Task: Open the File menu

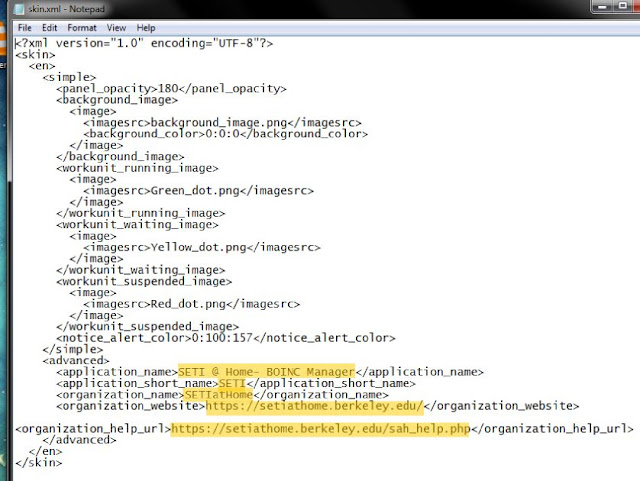Action: coord(24,28)
